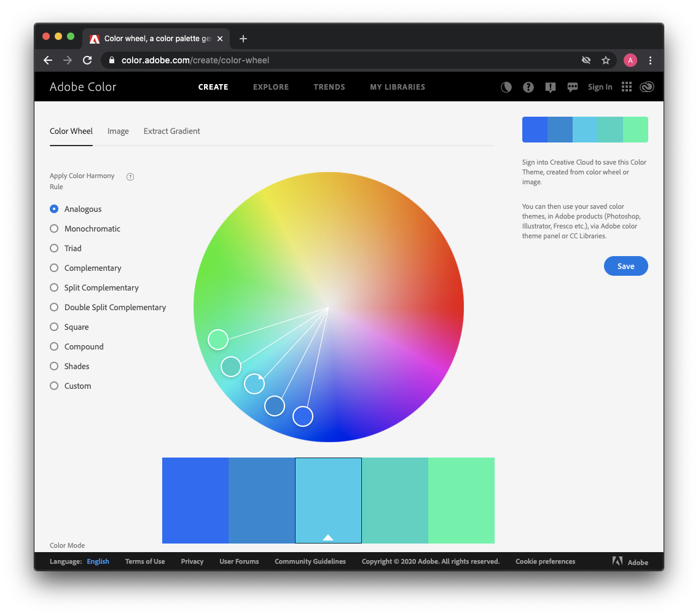Go back using the browser back arrow

[48, 61]
